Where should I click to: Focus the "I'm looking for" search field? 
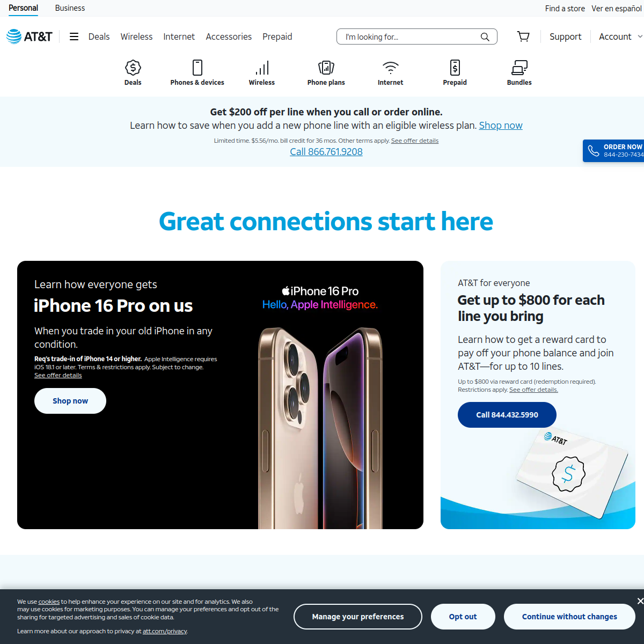(x=412, y=36)
